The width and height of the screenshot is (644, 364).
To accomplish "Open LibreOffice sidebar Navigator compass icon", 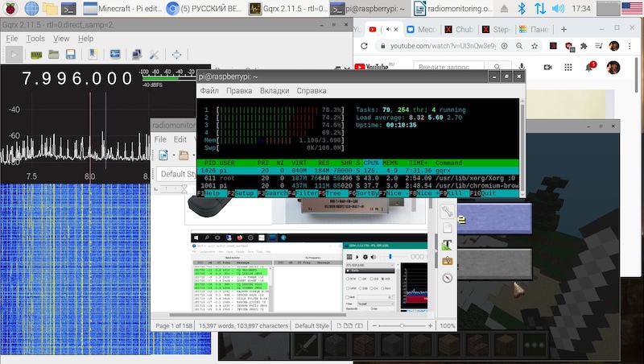I will coord(447,278).
